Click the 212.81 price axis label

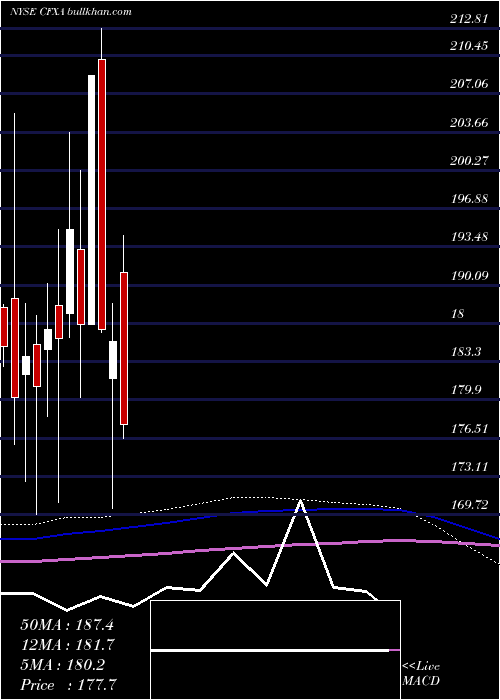tap(469, 19)
